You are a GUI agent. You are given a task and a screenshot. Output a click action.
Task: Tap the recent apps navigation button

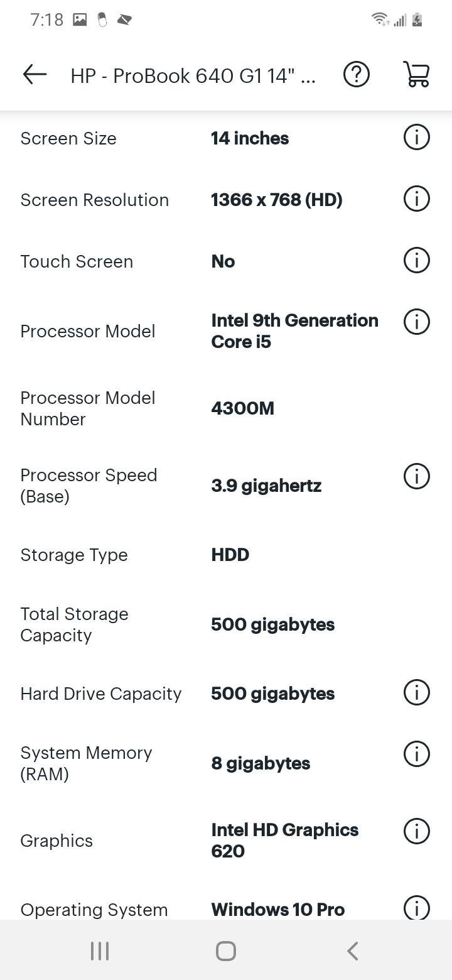(99, 950)
